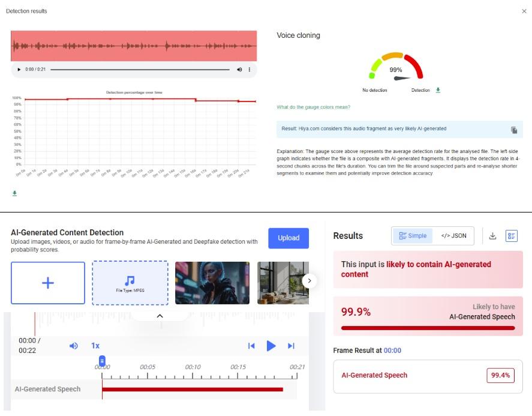Copy the Hiya.com result text

514,130
